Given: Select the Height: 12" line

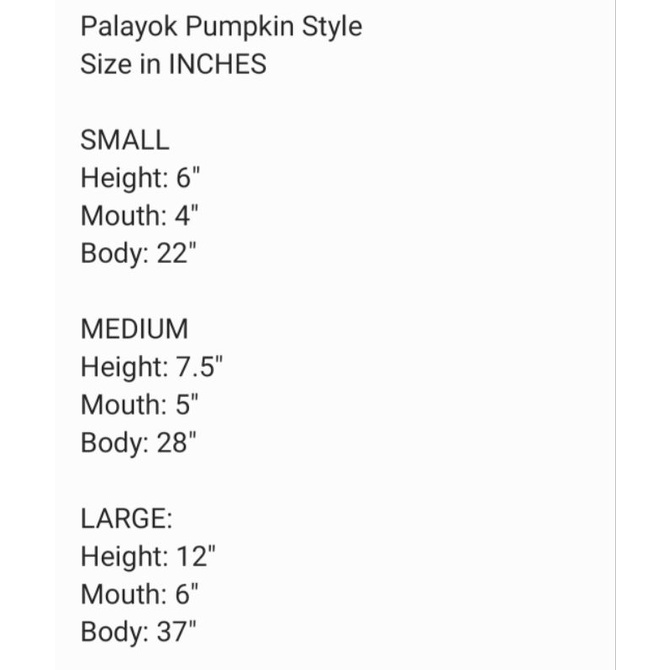Looking at the screenshot, I should (x=149, y=557).
